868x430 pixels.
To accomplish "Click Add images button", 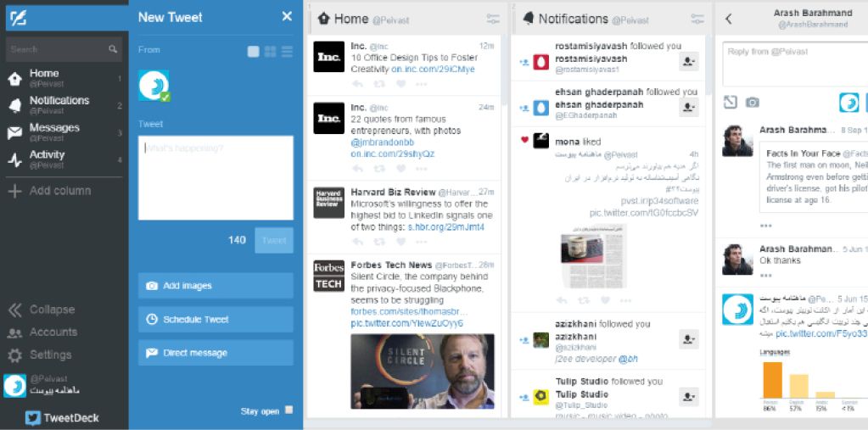I will (x=216, y=286).
